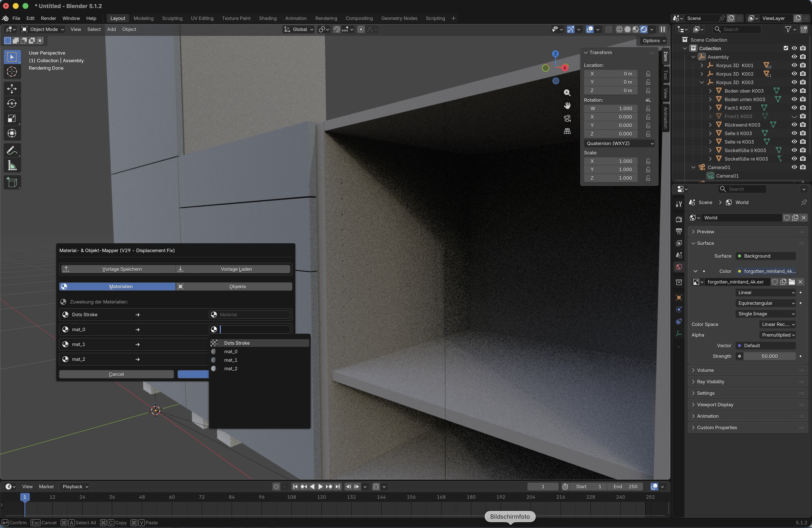Open the viewport Add menu
Screen dimensions: 812x528
pyautogui.click(x=111, y=29)
